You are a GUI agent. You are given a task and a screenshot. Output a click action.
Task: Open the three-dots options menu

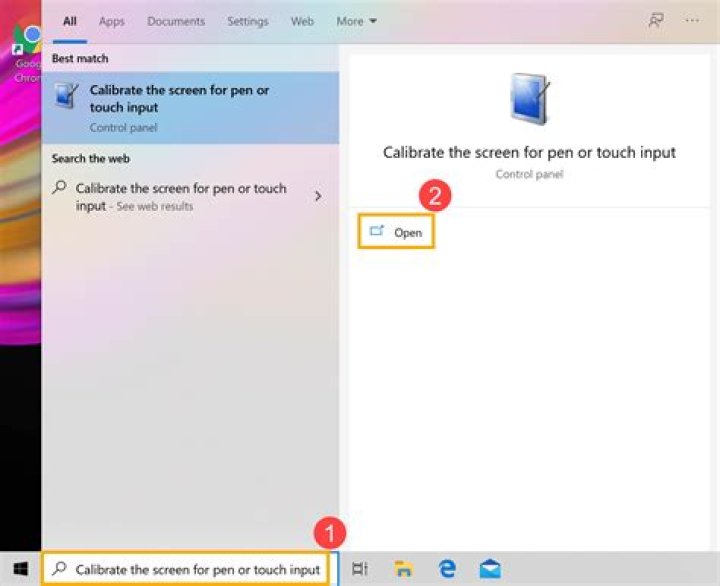(692, 21)
